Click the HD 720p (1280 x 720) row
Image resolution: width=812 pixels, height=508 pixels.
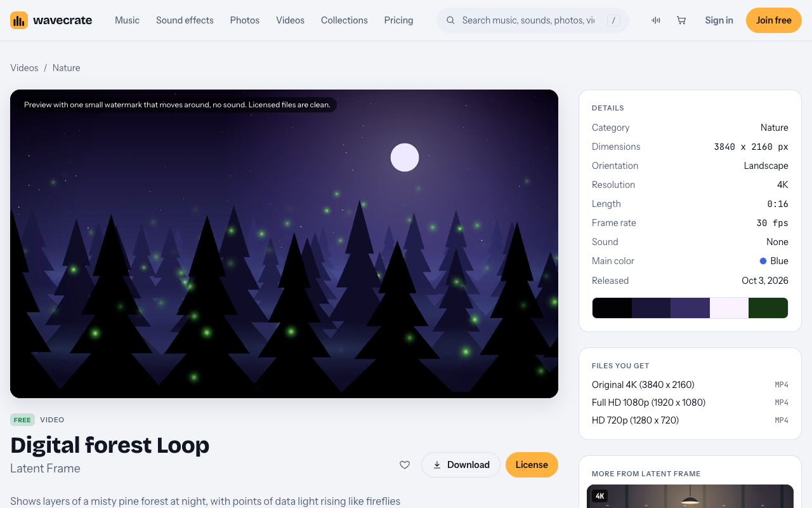click(690, 420)
